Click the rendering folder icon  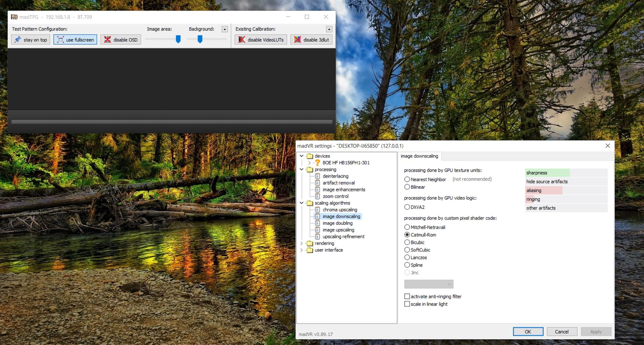tap(310, 243)
